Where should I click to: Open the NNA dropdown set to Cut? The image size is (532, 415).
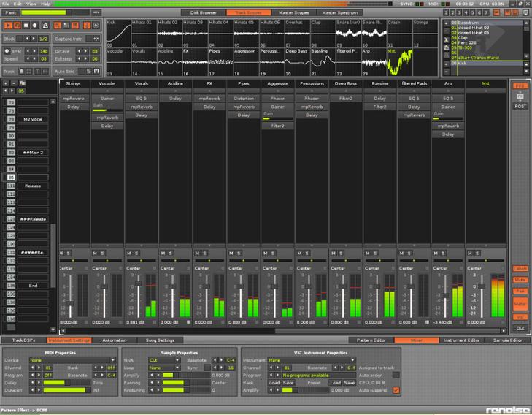[162, 359]
